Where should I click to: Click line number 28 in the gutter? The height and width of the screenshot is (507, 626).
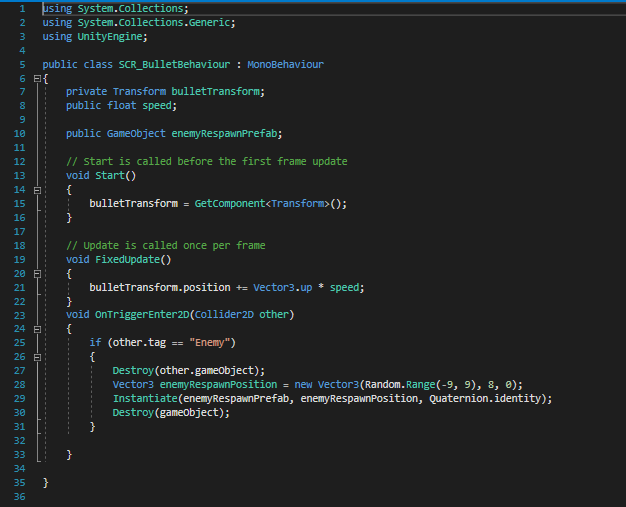pos(17,384)
